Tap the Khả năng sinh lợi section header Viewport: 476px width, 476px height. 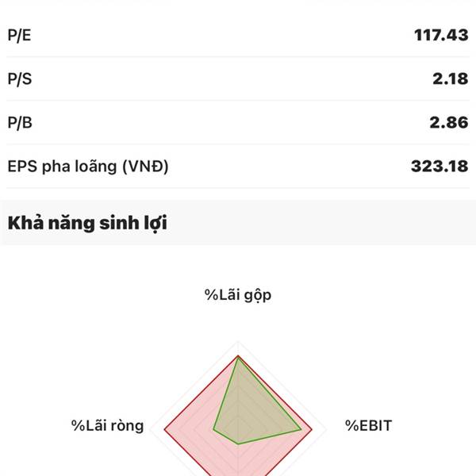click(x=87, y=223)
